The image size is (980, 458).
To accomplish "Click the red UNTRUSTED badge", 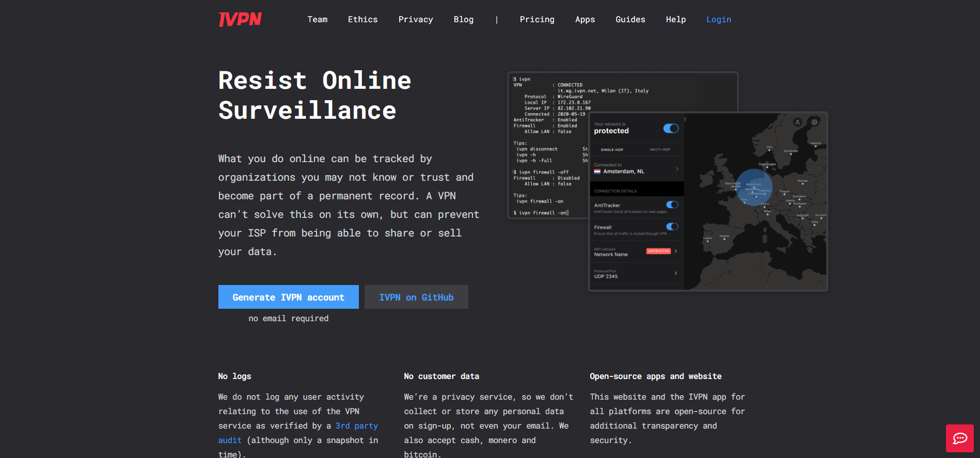I will tap(658, 251).
